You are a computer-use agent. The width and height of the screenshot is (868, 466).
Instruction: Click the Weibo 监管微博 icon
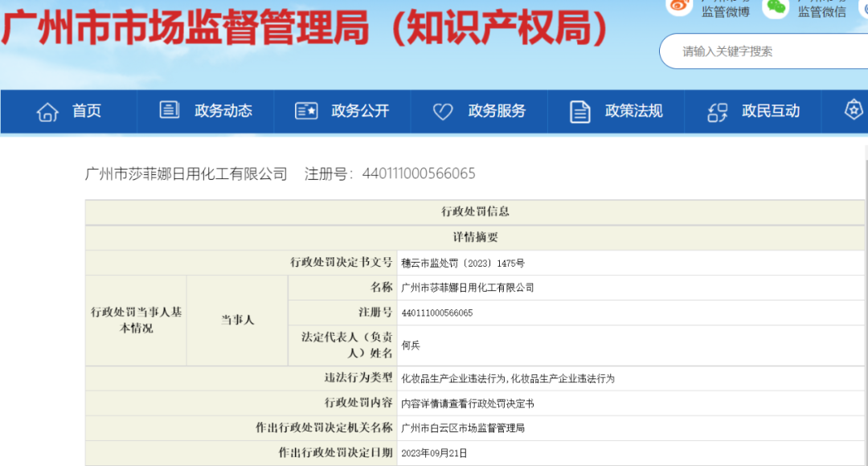678,6
